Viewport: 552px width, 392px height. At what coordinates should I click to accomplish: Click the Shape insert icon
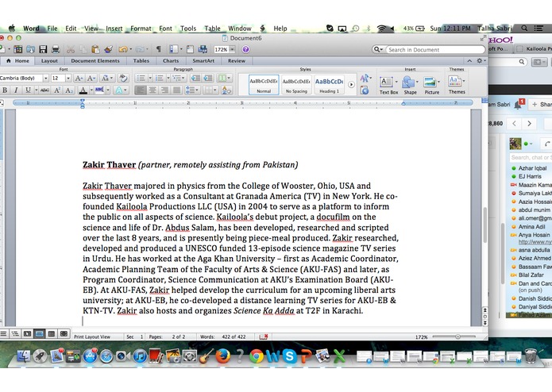pos(410,86)
